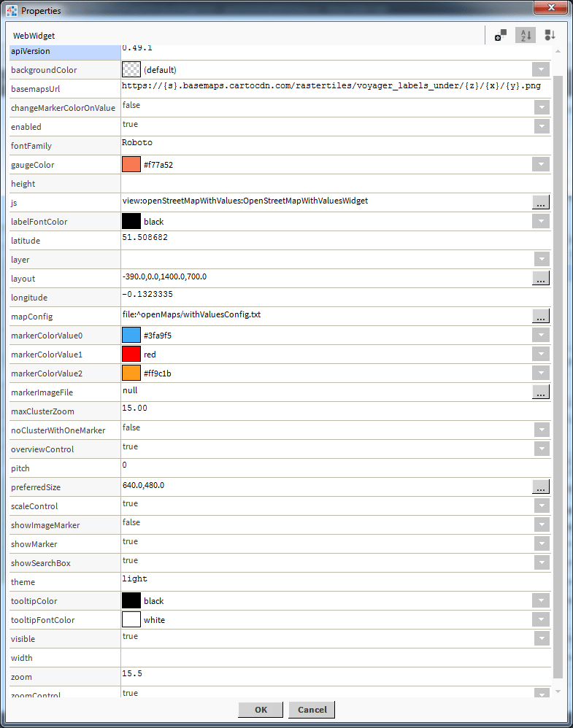Click the markerColorValue1 red swatch
This screenshot has height=728, width=573.
(131, 355)
